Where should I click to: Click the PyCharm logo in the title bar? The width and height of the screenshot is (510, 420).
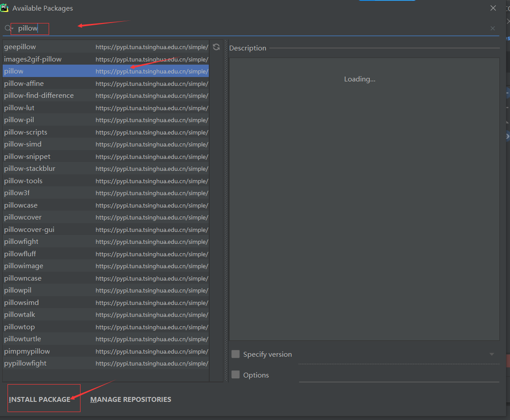point(4,8)
